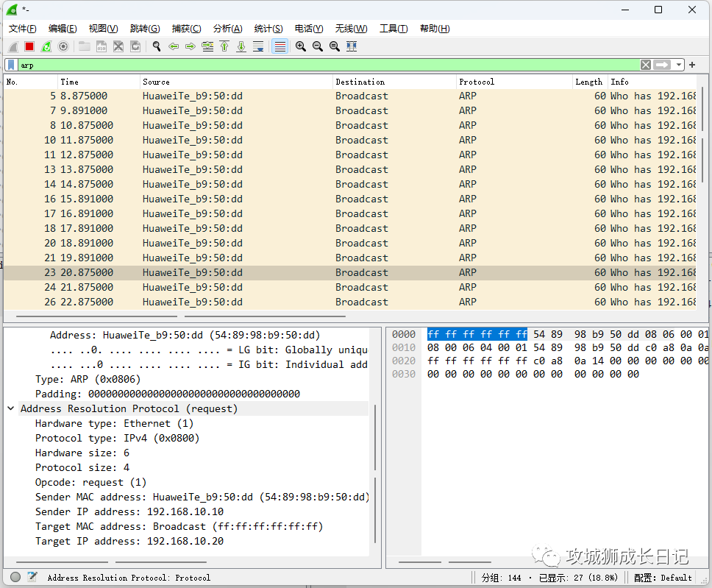Go to the first packet
Screen dimensions: 712x588
(224, 46)
